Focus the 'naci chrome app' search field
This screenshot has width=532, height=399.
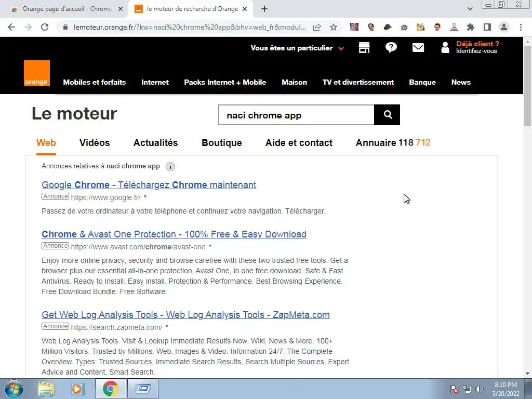(x=296, y=115)
